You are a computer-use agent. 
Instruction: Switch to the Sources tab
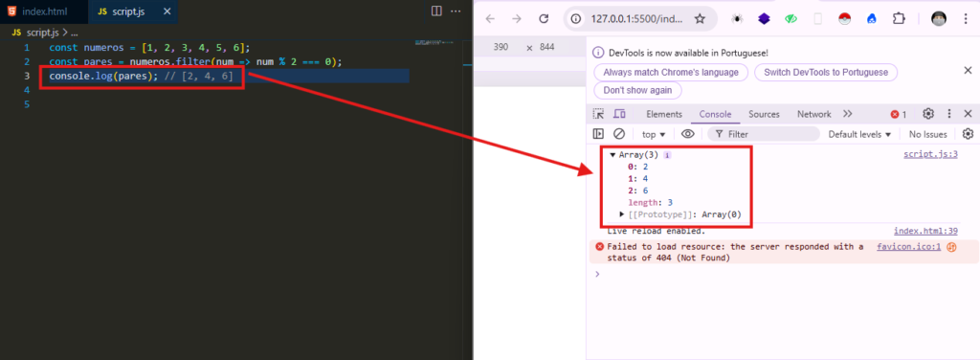[x=764, y=114]
